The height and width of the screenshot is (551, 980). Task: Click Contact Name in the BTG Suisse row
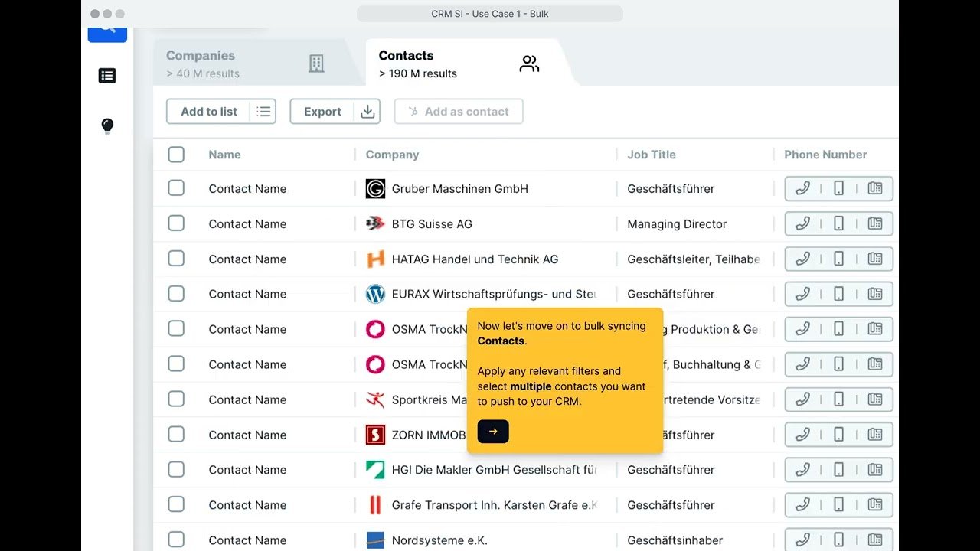click(x=247, y=224)
